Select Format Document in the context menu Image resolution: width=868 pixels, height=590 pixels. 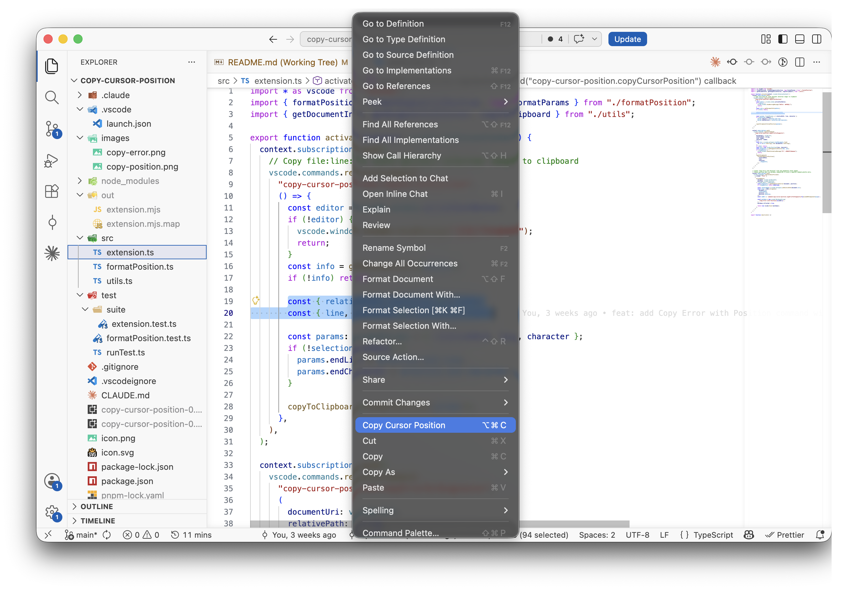pyautogui.click(x=435, y=279)
